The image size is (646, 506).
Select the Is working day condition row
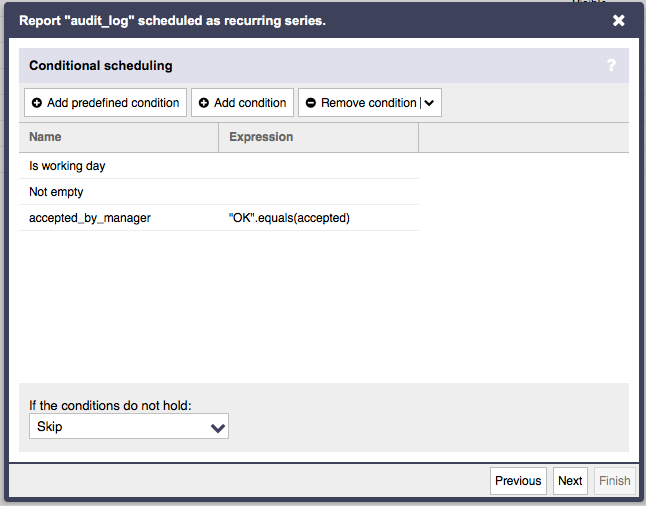coord(219,166)
